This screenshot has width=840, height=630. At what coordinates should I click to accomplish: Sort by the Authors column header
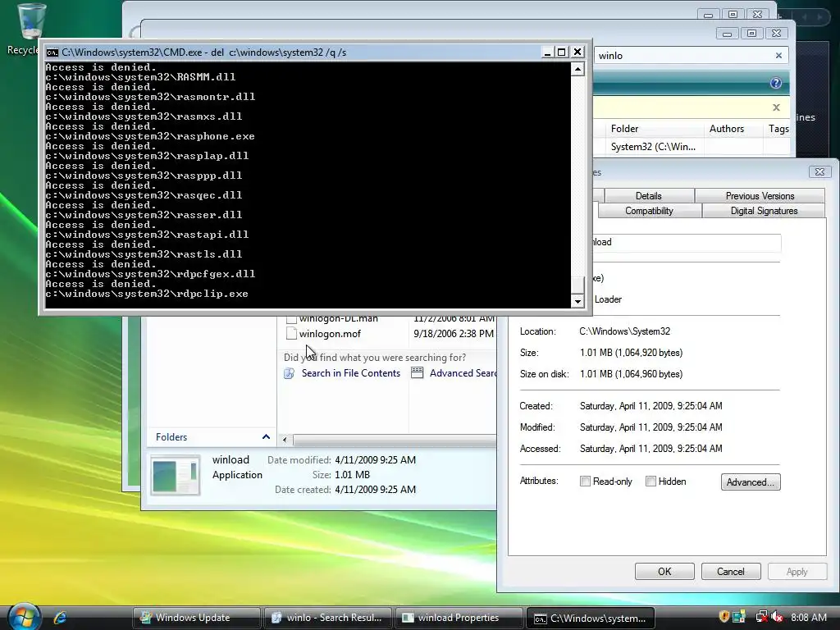(733, 129)
